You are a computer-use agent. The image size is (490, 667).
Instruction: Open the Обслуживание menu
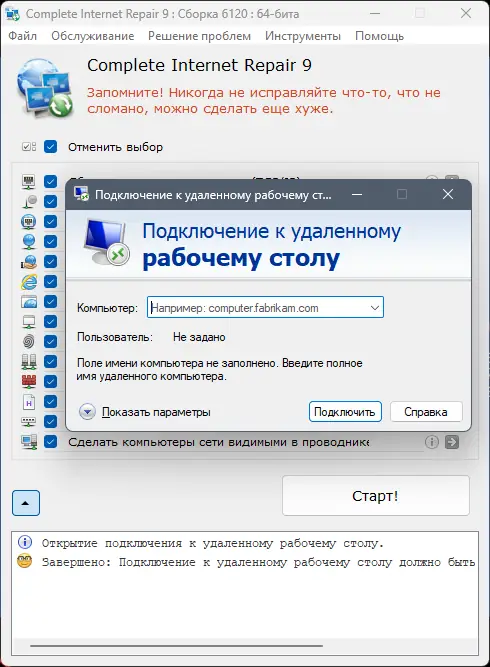pyautogui.click(x=93, y=36)
